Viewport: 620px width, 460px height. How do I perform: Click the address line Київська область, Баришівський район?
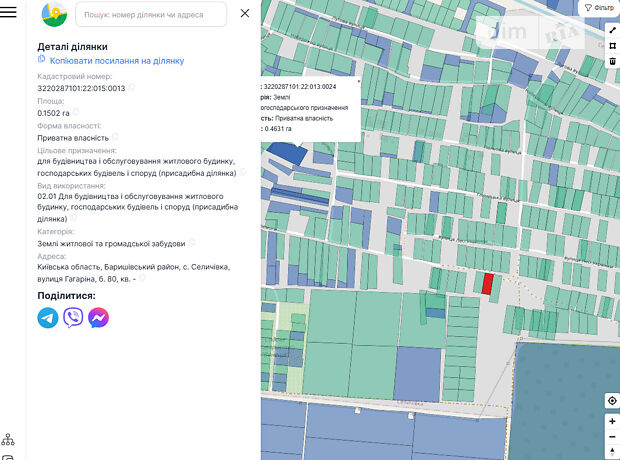[134, 267]
